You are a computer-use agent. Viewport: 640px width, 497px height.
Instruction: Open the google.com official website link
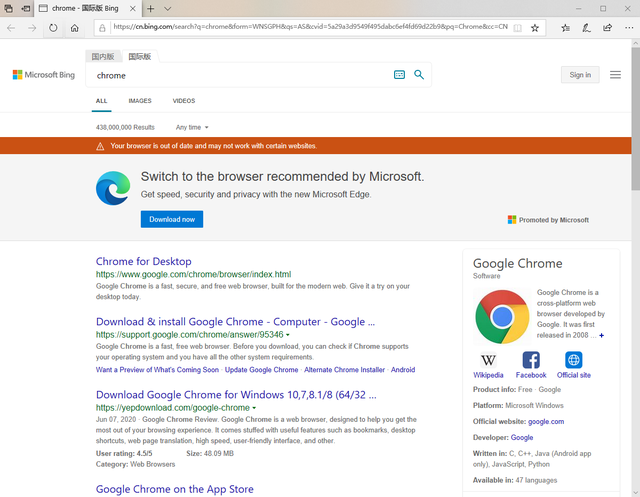click(546, 422)
